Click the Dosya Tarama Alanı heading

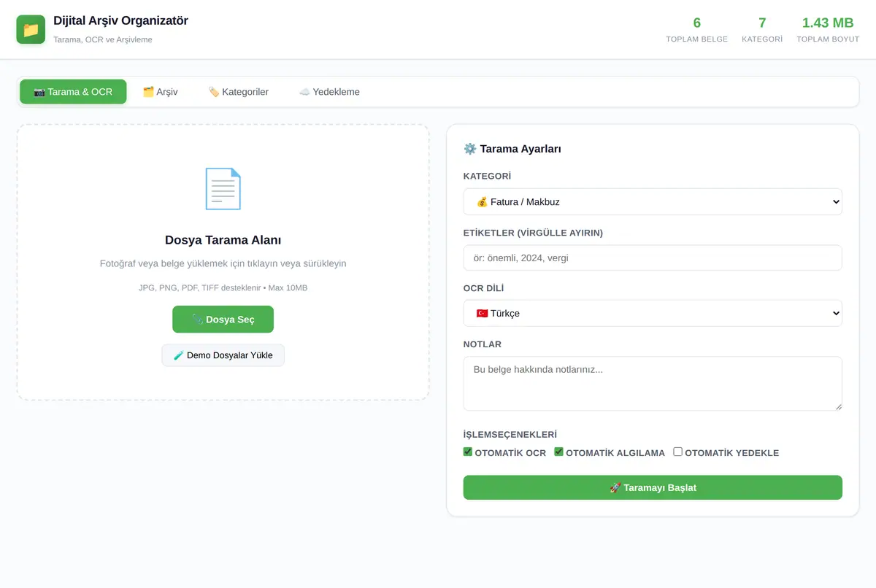point(223,240)
